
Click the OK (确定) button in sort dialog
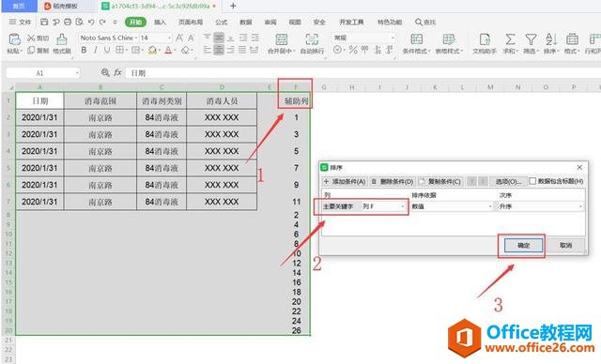(523, 246)
